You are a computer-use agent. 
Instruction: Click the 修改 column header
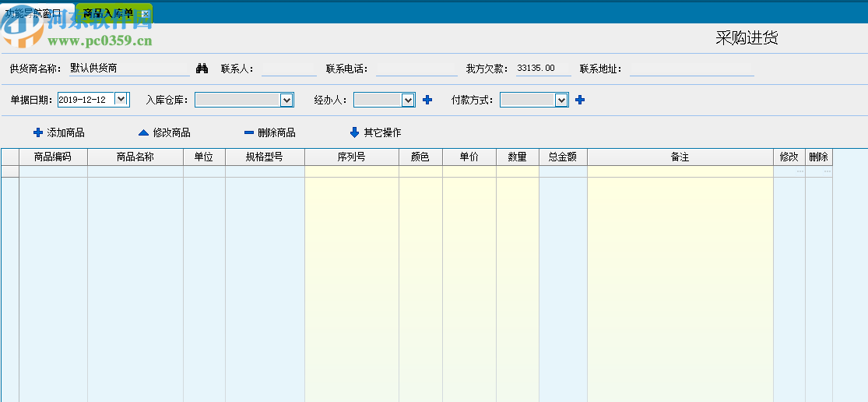click(x=789, y=157)
